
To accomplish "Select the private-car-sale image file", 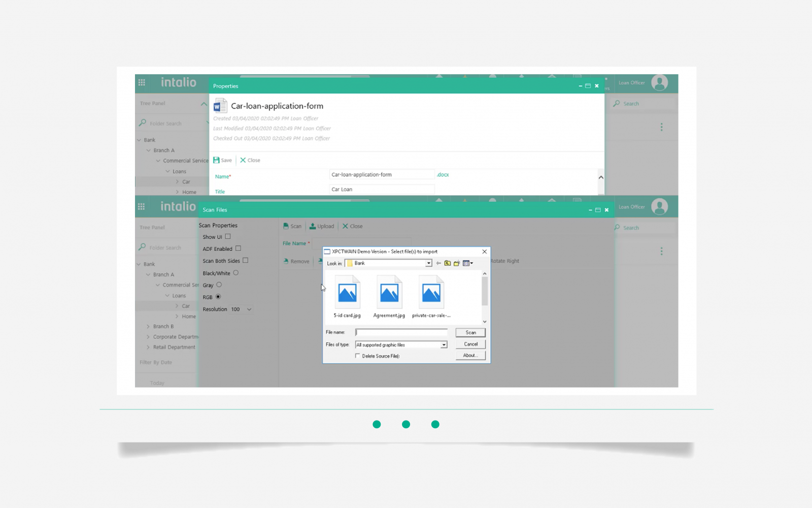I will [431, 297].
